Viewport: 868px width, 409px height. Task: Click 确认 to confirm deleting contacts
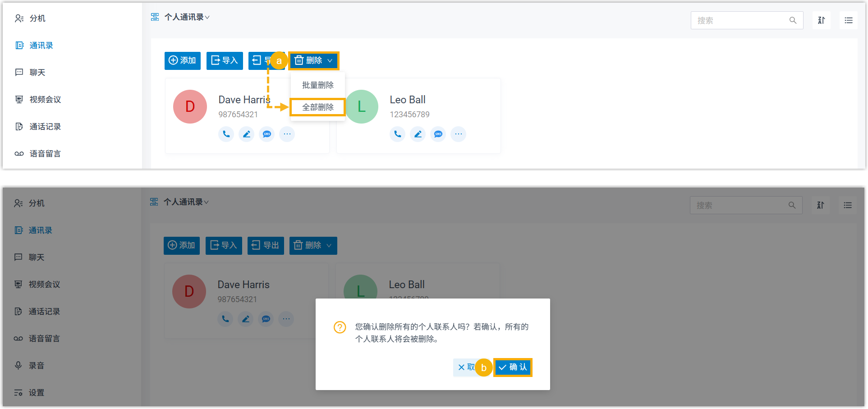(513, 367)
